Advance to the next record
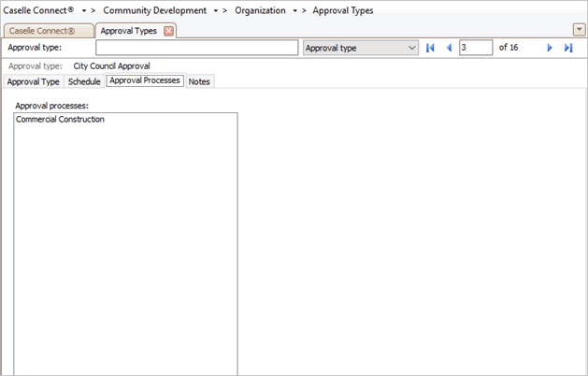This screenshot has width=588, height=376. point(550,48)
